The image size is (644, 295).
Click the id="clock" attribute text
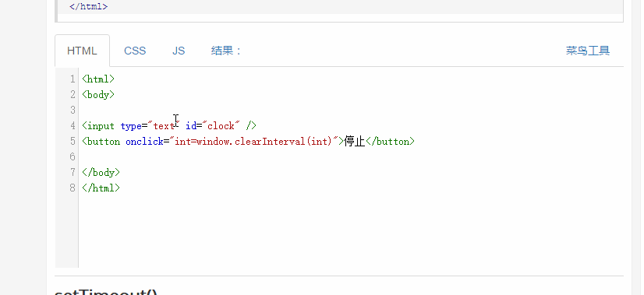point(213,126)
